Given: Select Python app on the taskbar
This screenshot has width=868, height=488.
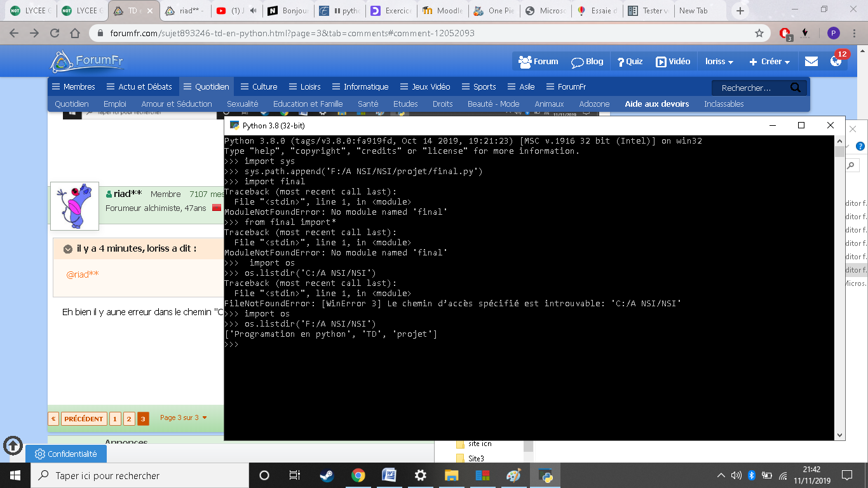Looking at the screenshot, I should pos(545,475).
